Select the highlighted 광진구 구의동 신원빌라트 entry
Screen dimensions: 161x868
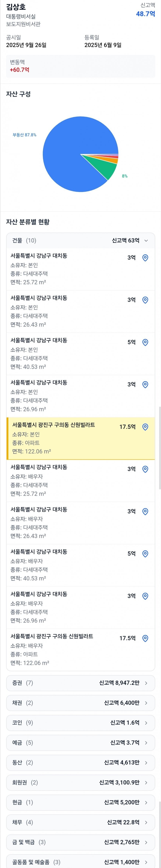(80, 438)
